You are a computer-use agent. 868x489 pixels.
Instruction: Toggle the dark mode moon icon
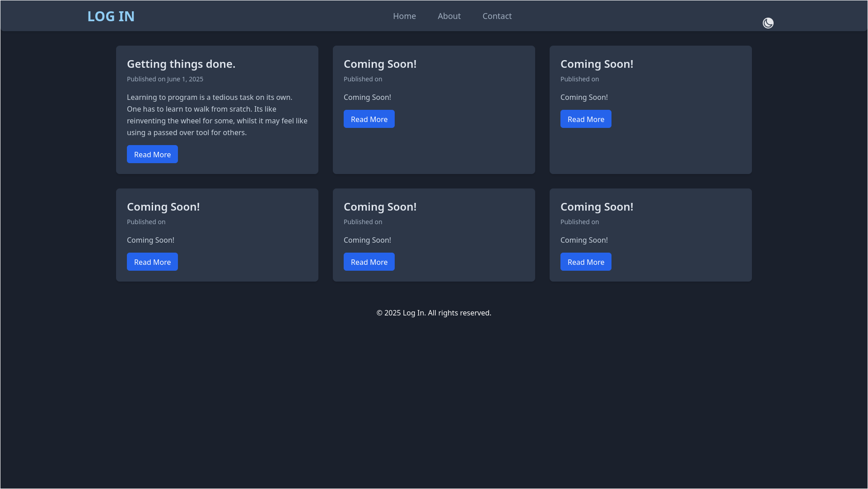pos(768,23)
